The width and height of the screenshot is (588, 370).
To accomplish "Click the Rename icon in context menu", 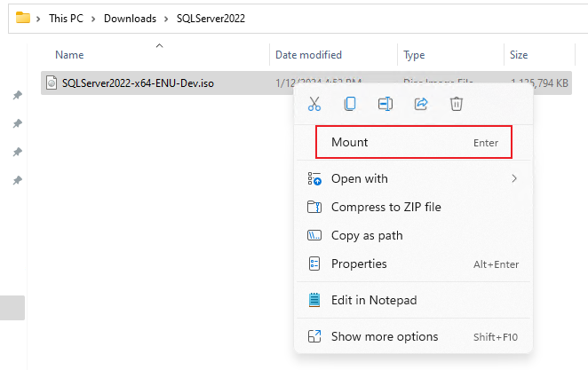I will [x=385, y=104].
